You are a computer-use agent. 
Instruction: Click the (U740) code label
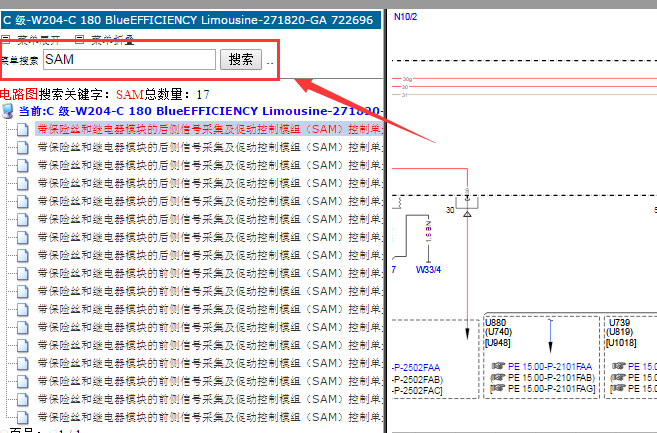tap(498, 332)
